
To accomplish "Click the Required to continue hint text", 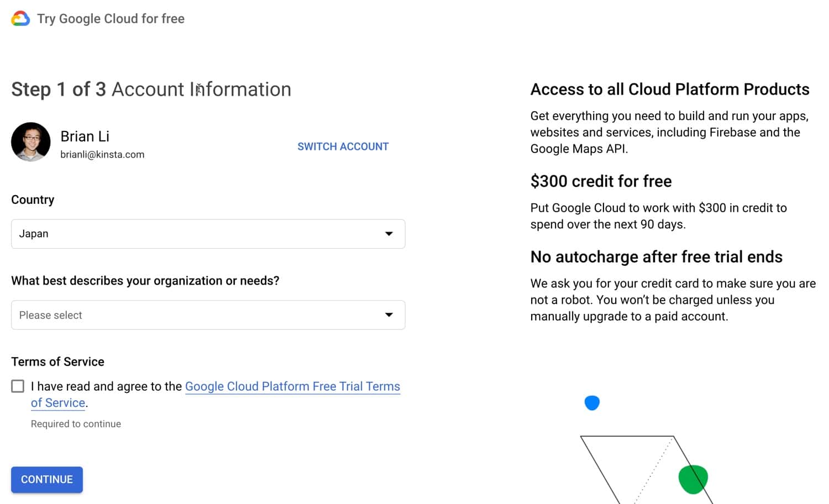I will click(x=76, y=423).
